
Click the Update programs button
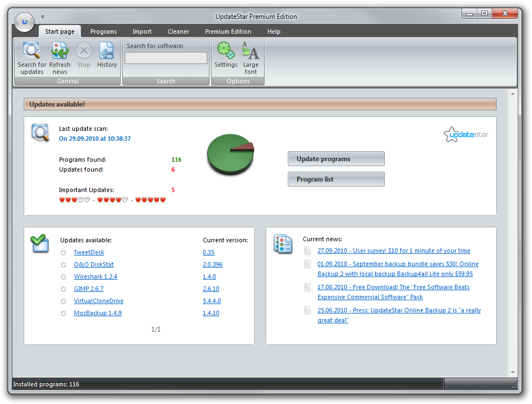(336, 159)
